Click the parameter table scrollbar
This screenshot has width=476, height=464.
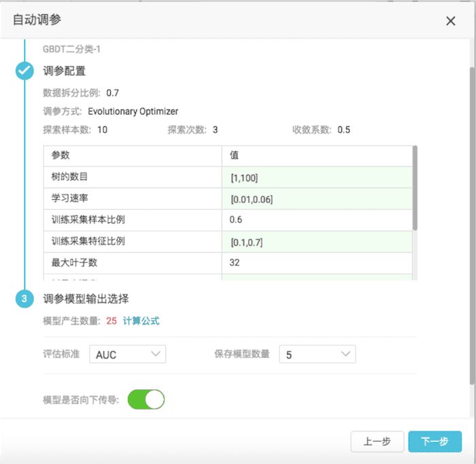click(415, 188)
